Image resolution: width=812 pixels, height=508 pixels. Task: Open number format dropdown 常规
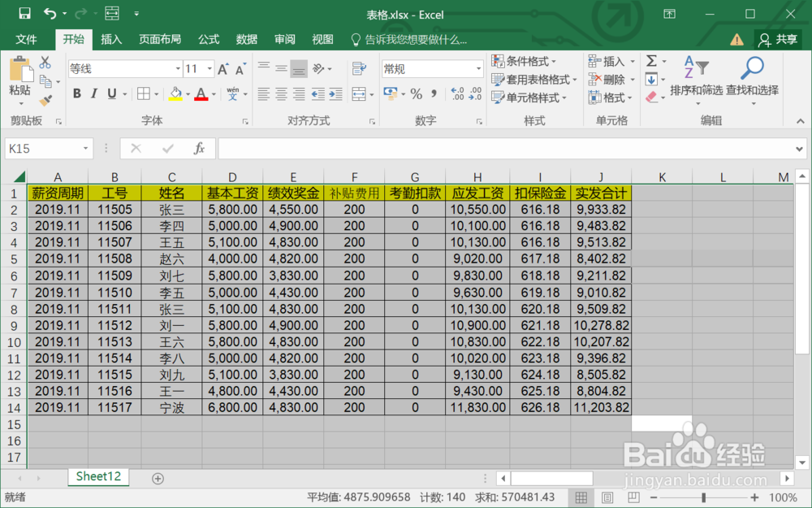[433, 68]
